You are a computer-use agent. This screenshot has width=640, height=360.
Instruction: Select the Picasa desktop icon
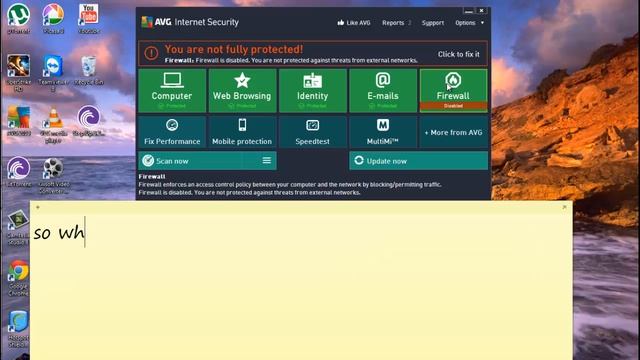pos(53,19)
